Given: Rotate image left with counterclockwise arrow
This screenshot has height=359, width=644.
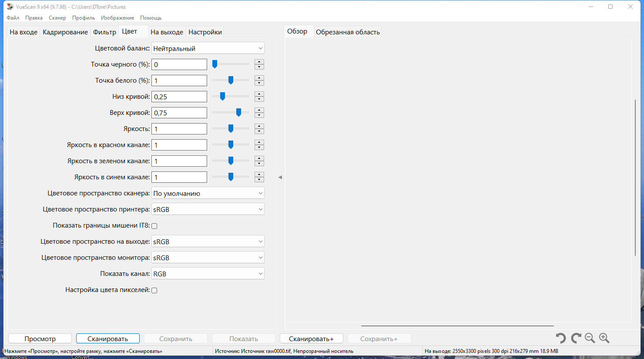Looking at the screenshot, I should coord(561,338).
